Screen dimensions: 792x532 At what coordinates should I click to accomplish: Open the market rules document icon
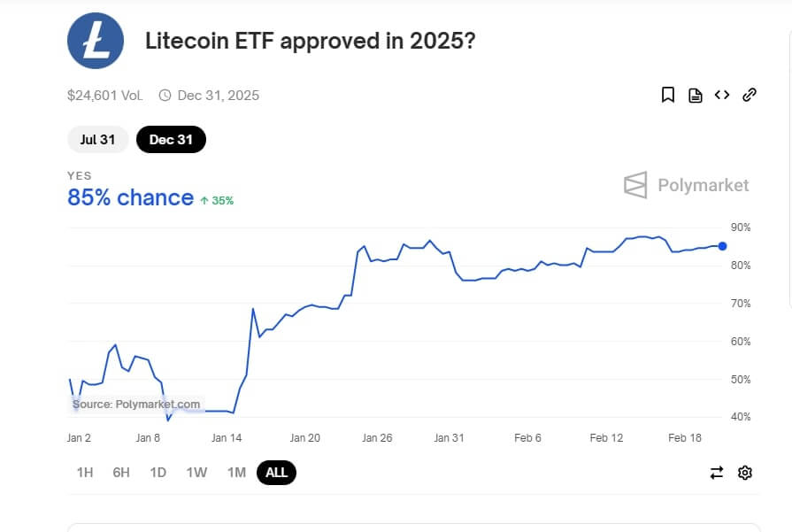tap(696, 96)
